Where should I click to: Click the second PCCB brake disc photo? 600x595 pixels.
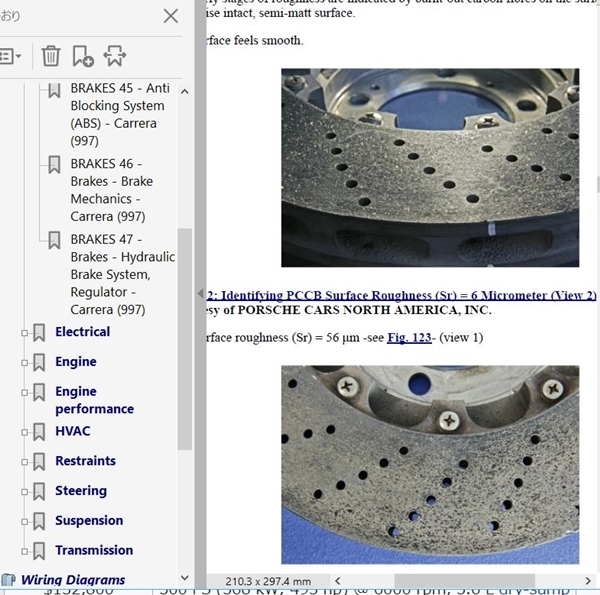430,465
